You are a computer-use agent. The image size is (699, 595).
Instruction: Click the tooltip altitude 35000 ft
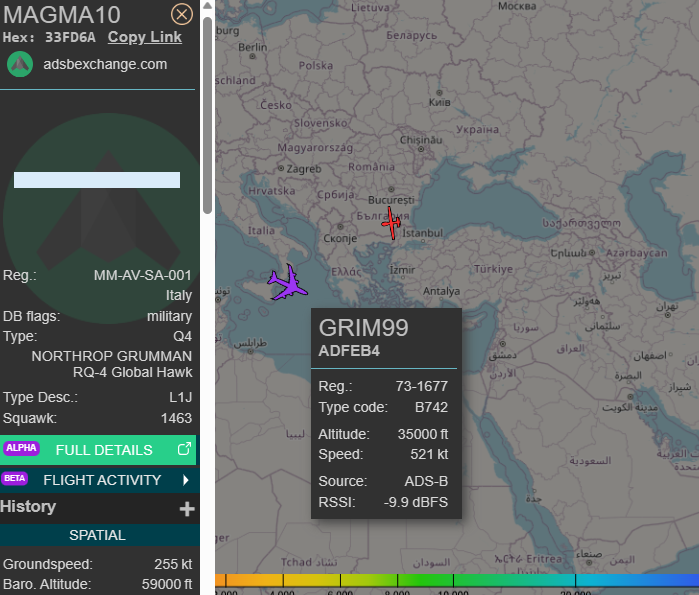coord(423,434)
